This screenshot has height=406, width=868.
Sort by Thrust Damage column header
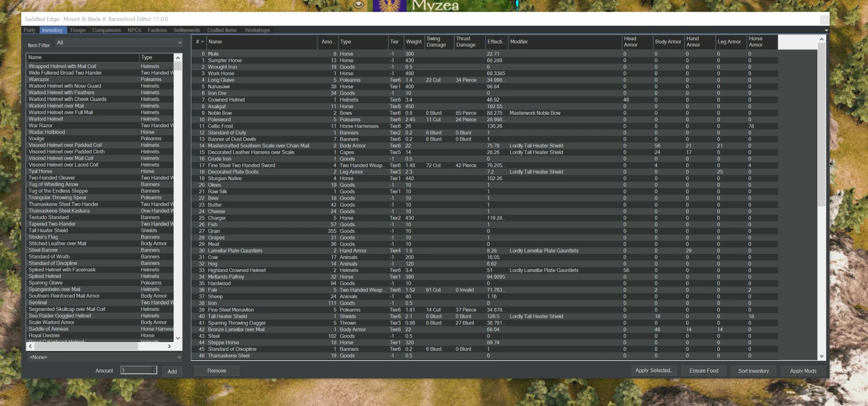coord(469,42)
